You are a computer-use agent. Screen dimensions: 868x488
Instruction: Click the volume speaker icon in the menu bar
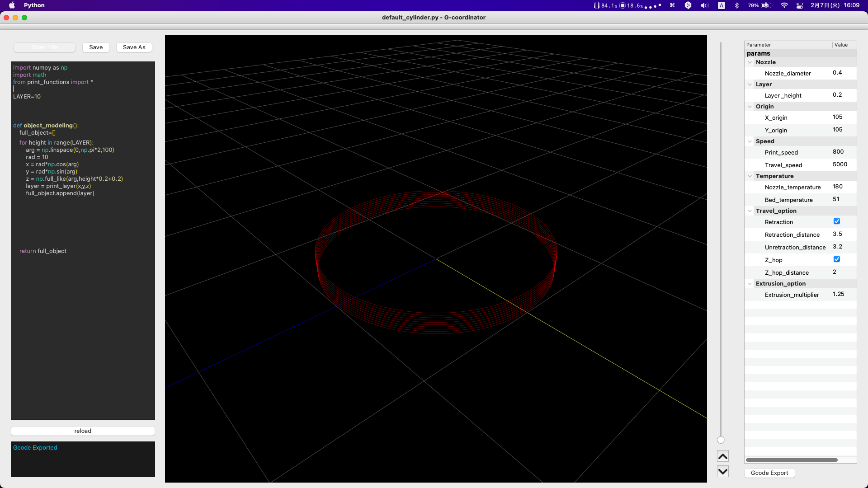coord(705,5)
